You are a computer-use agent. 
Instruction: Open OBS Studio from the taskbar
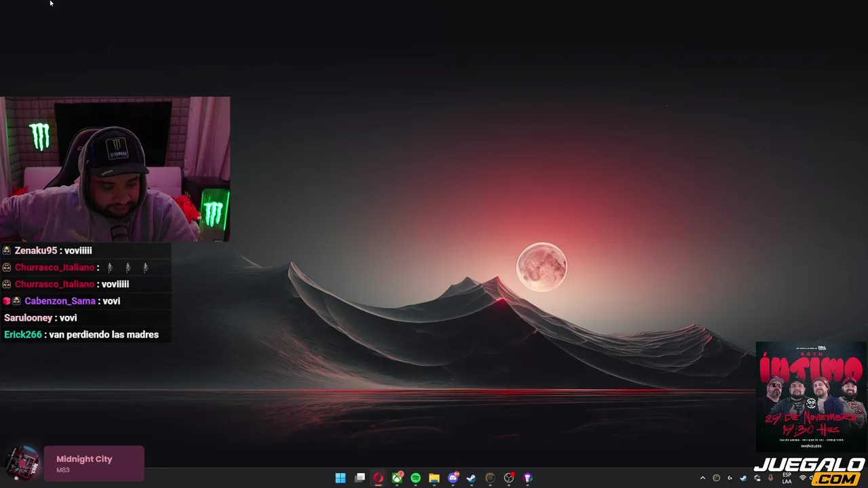coord(509,478)
